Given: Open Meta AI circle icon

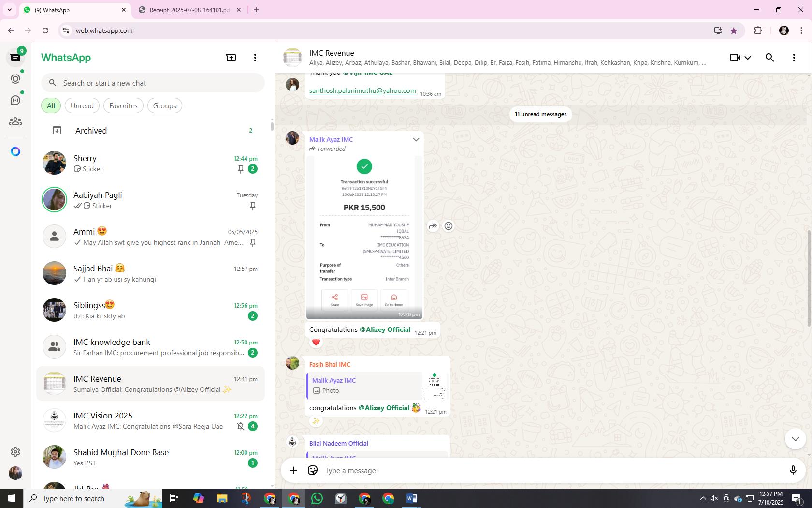Looking at the screenshot, I should [x=15, y=151].
